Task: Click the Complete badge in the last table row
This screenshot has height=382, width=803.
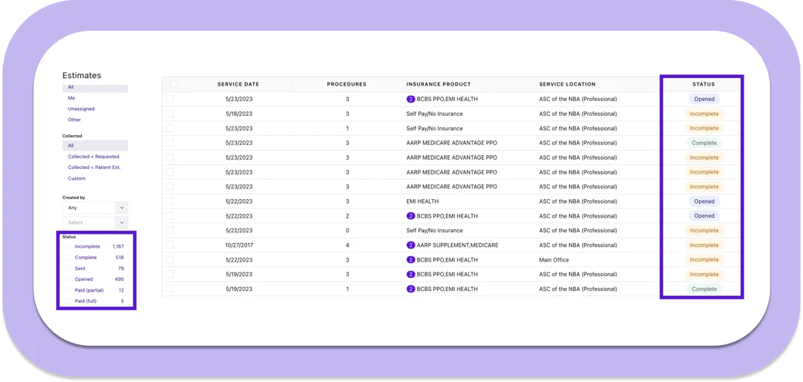Action: coord(704,289)
